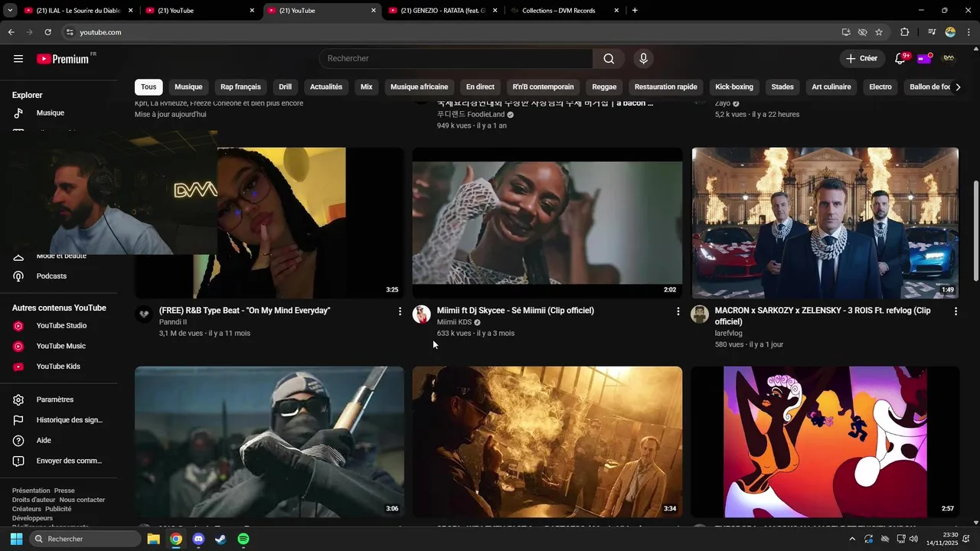Click the search field Rechercher
Viewport: 980px width, 551px height.
(456, 58)
